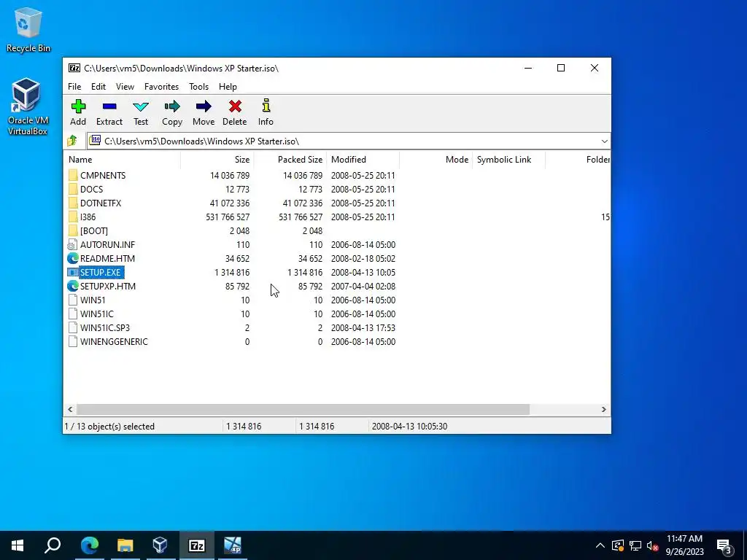The height and width of the screenshot is (560, 747).
Task: Select Oracle VM VirtualBox desktop shortcut
Action: point(28,107)
